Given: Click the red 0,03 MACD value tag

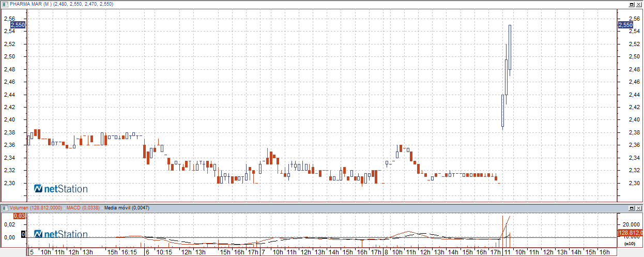Looking at the screenshot, I should tap(19, 215).
